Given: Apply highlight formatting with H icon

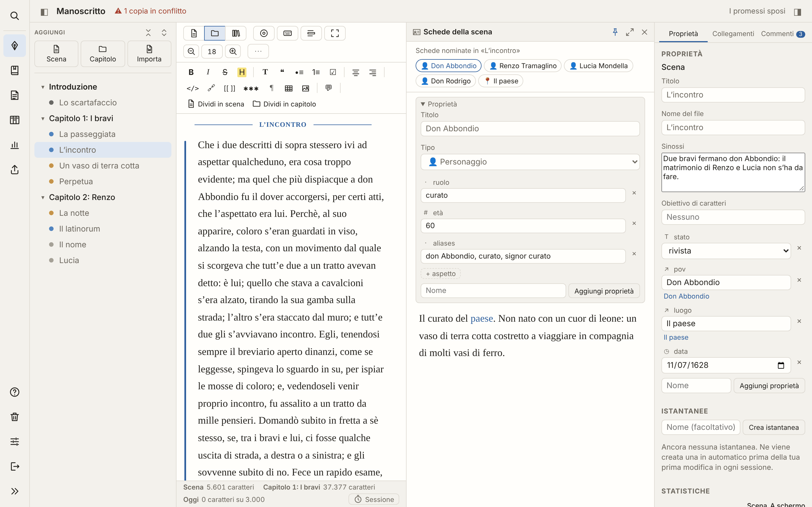Looking at the screenshot, I should [242, 72].
